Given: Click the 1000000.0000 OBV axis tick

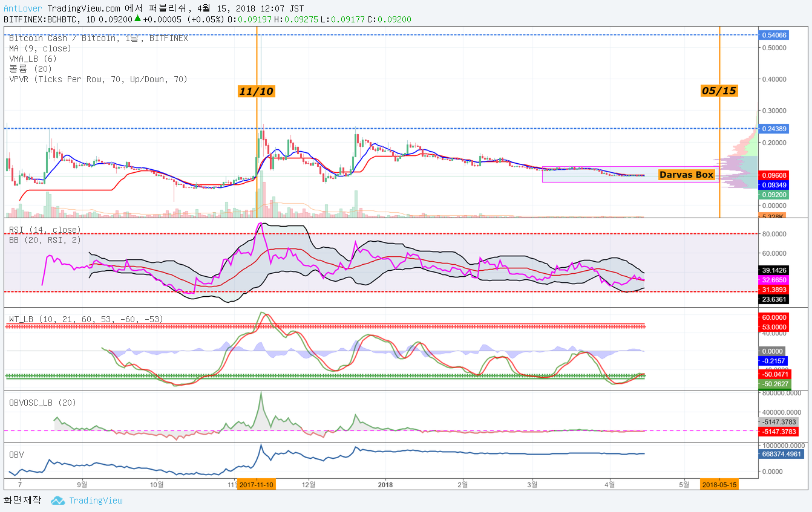Looking at the screenshot, I should [785, 445].
